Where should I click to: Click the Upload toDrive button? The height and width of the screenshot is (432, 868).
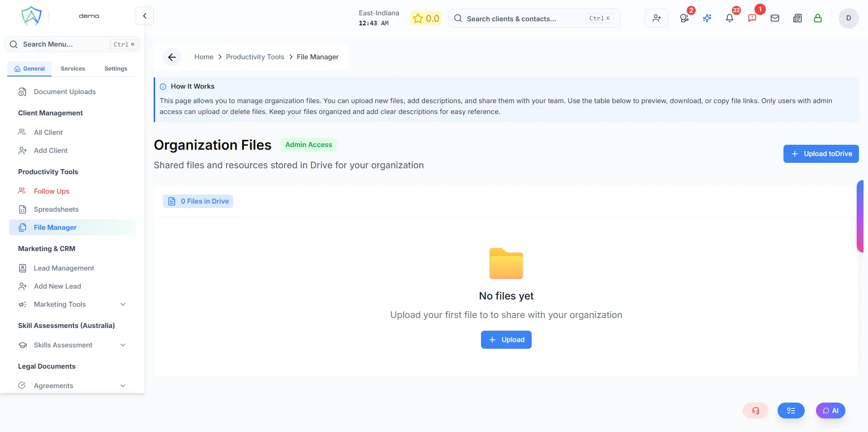coord(821,154)
